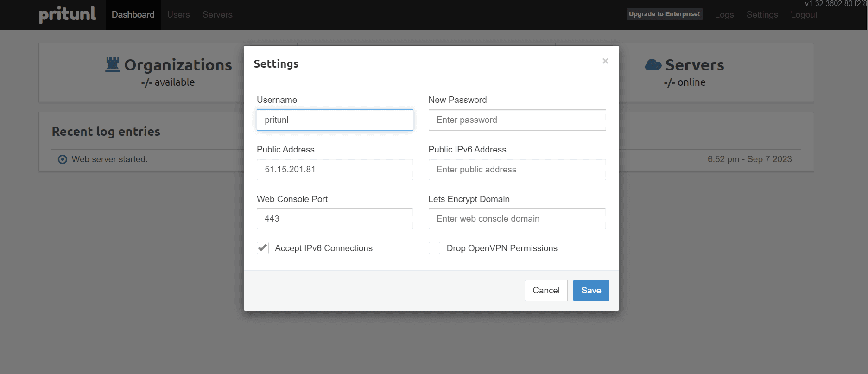This screenshot has height=374, width=868.
Task: Click the Lets Encrypt Domain field
Action: (517, 218)
